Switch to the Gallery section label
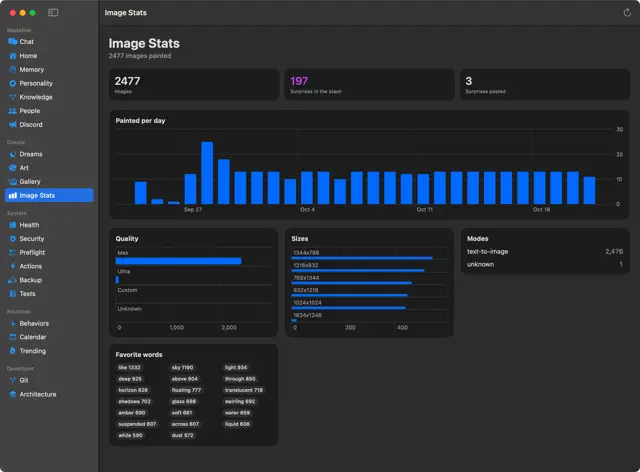The height and width of the screenshot is (472, 640). (x=30, y=182)
